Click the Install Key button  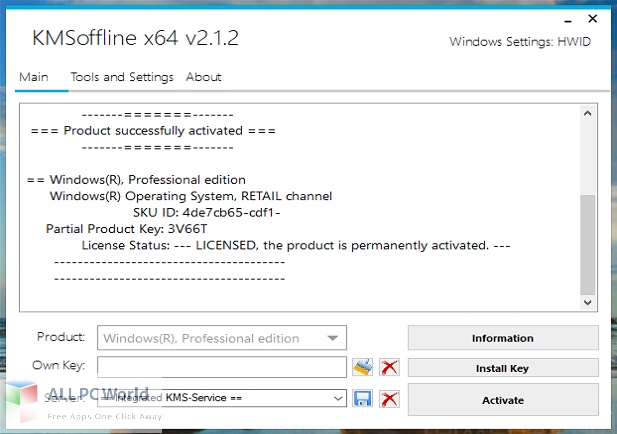click(503, 368)
